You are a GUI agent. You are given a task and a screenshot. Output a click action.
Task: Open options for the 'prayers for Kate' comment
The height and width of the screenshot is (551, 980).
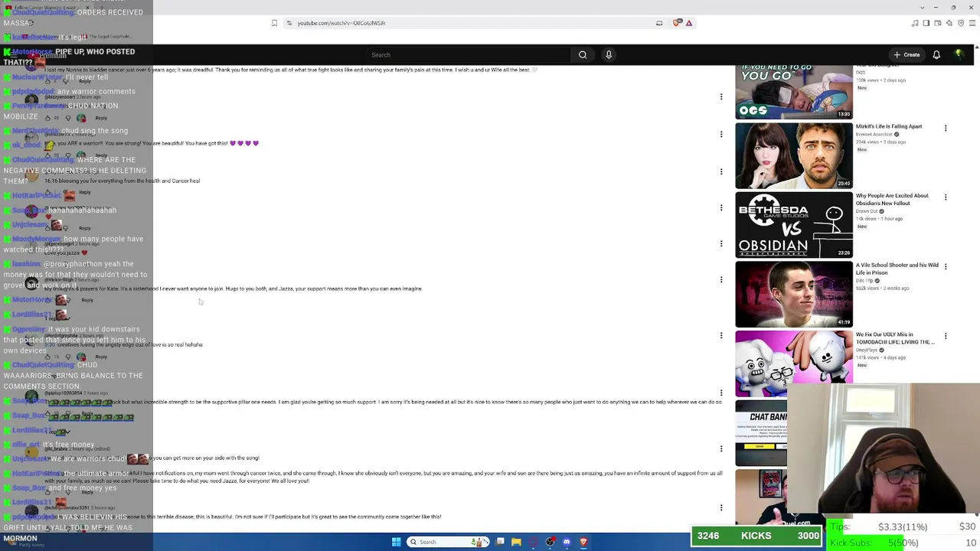[x=721, y=279]
